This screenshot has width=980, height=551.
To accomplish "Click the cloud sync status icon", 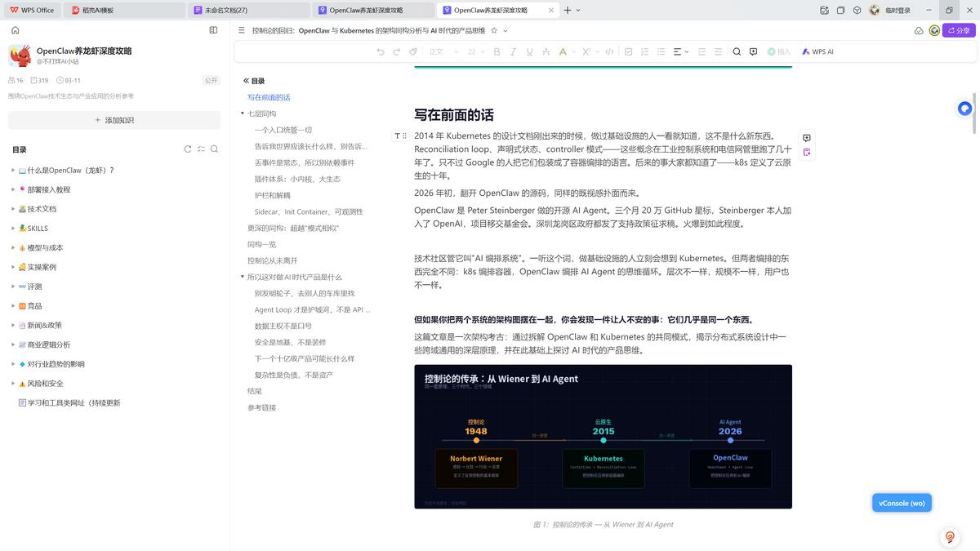I will tap(919, 29).
